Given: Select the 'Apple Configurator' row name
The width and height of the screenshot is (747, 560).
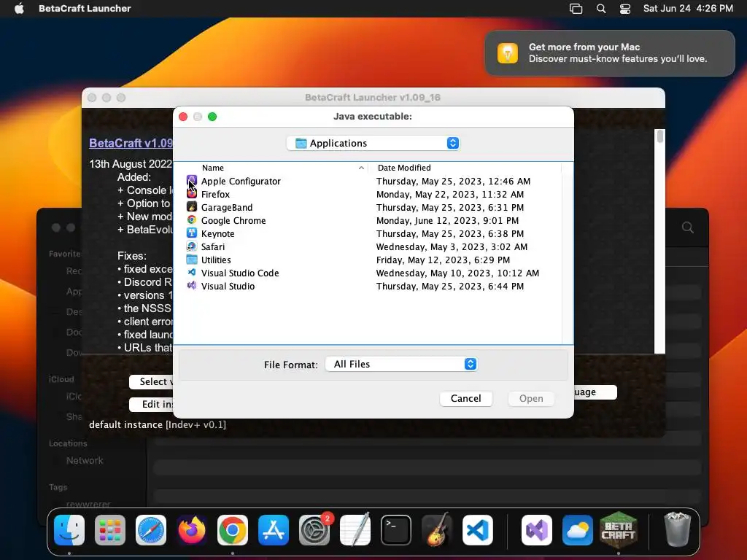Looking at the screenshot, I should tap(241, 181).
